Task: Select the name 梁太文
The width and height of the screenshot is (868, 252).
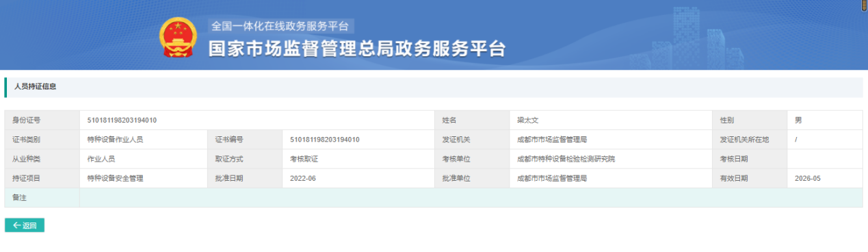Action: pos(528,121)
